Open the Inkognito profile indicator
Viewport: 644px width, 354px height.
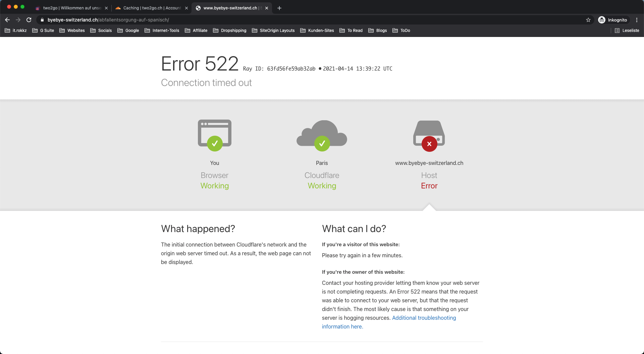(x=613, y=20)
